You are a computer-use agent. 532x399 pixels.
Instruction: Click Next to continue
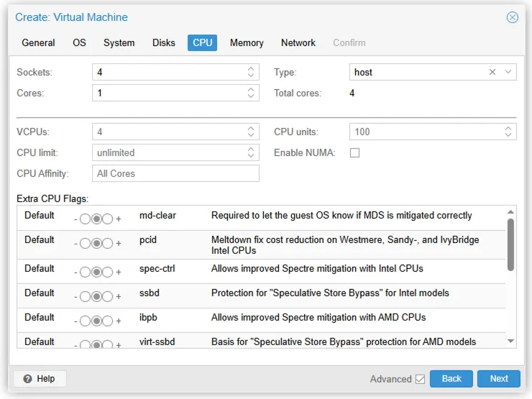point(498,379)
